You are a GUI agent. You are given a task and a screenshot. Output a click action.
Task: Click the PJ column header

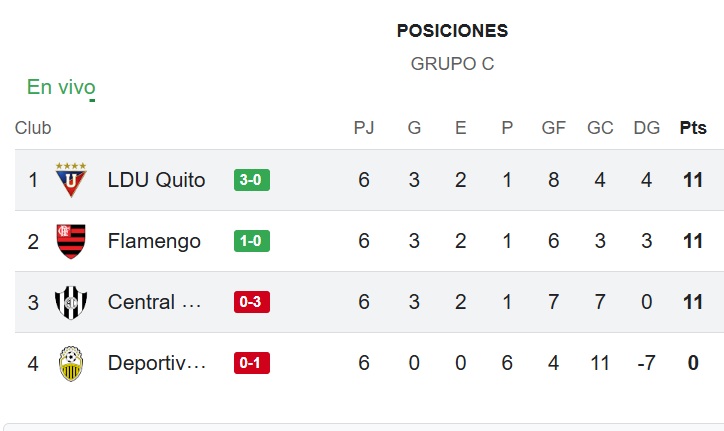coord(364,128)
